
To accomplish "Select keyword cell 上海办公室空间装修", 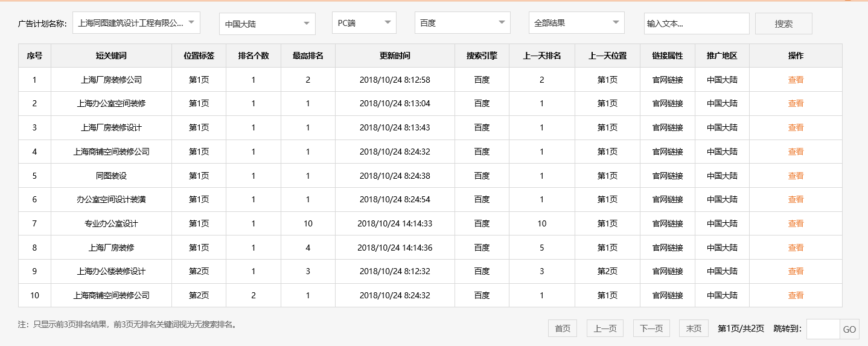I will click(x=111, y=103).
